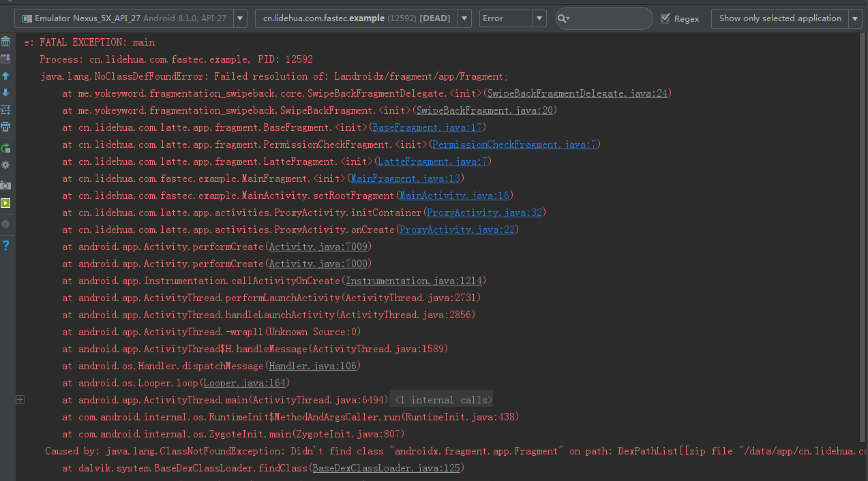Image resolution: width=868 pixels, height=481 pixels.
Task: Click the 'ActivityThread.-wrap11(Unknown Source:0)' line
Action: coord(211,332)
